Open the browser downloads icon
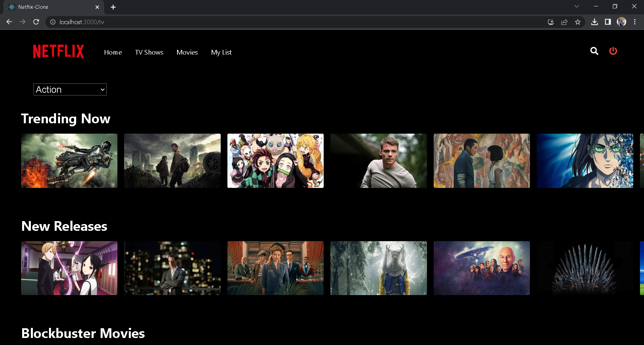 [595, 22]
